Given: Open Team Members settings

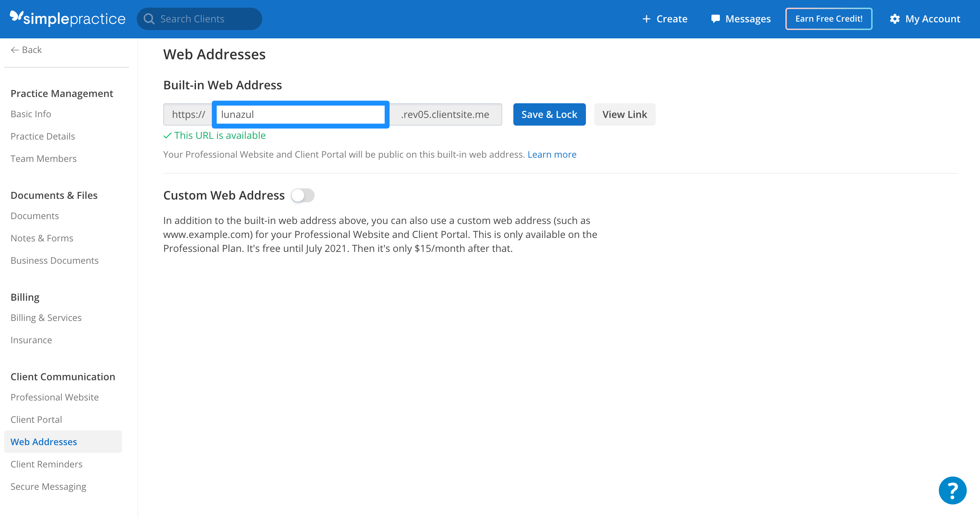Looking at the screenshot, I should click(x=43, y=158).
